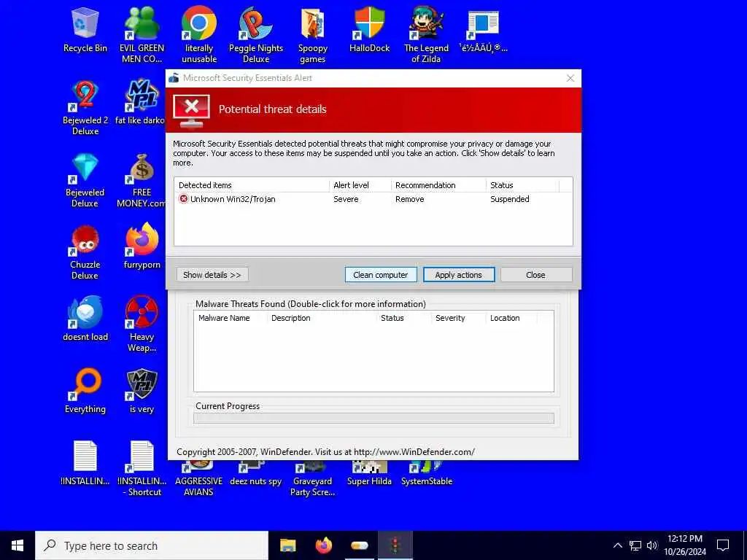
Task: Click Location column header in WinDefender
Action: [511, 318]
